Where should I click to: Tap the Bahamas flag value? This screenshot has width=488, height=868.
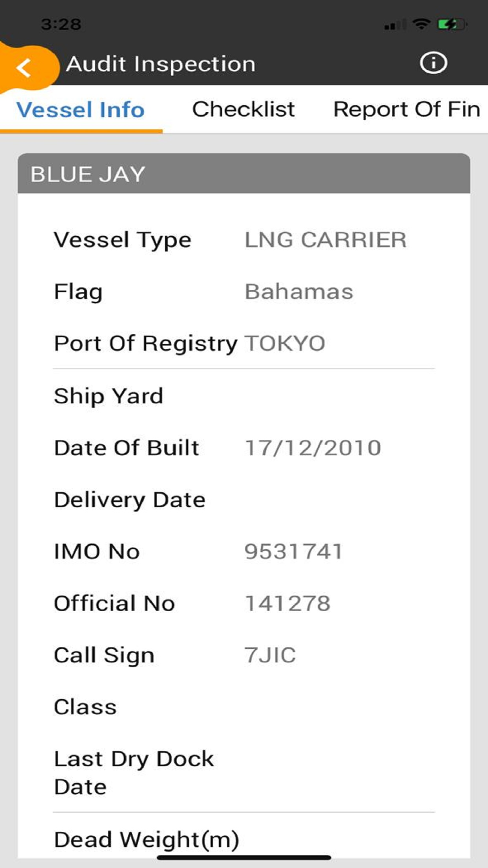click(299, 292)
